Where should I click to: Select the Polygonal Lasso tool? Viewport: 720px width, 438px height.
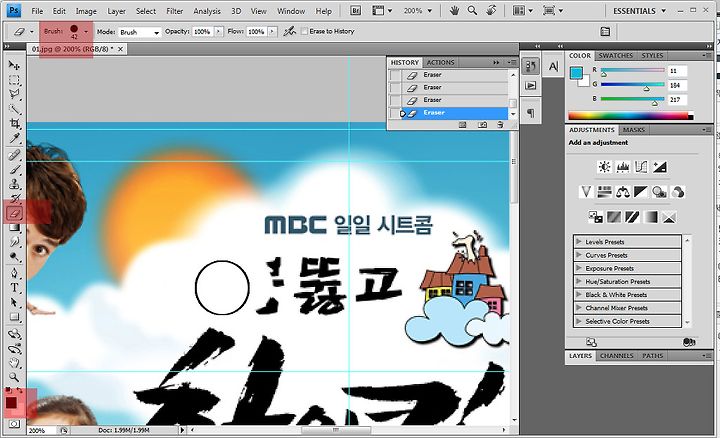click(x=14, y=95)
